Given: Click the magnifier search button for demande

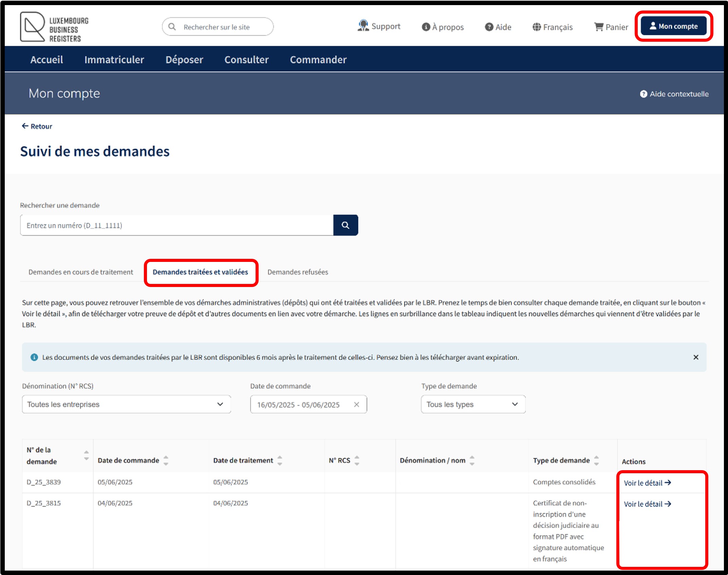Looking at the screenshot, I should [x=345, y=225].
